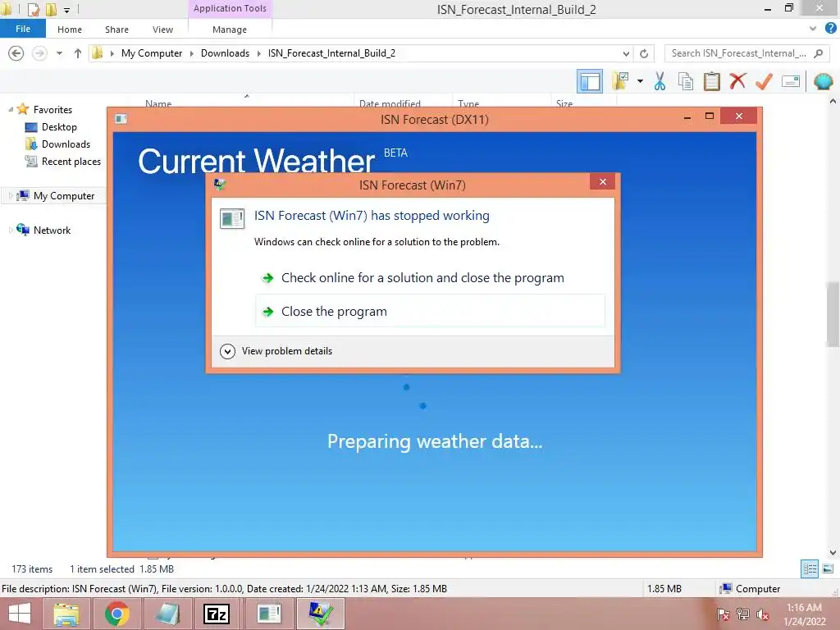840x630 pixels.
Task: Open Customize Quick Access Toolbar dropdown
Action: click(67, 10)
